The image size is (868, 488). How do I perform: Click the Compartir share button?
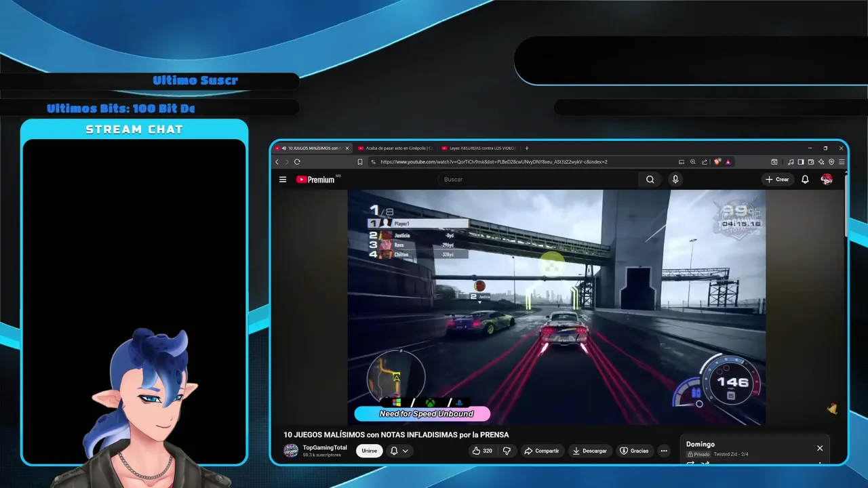pyautogui.click(x=541, y=451)
